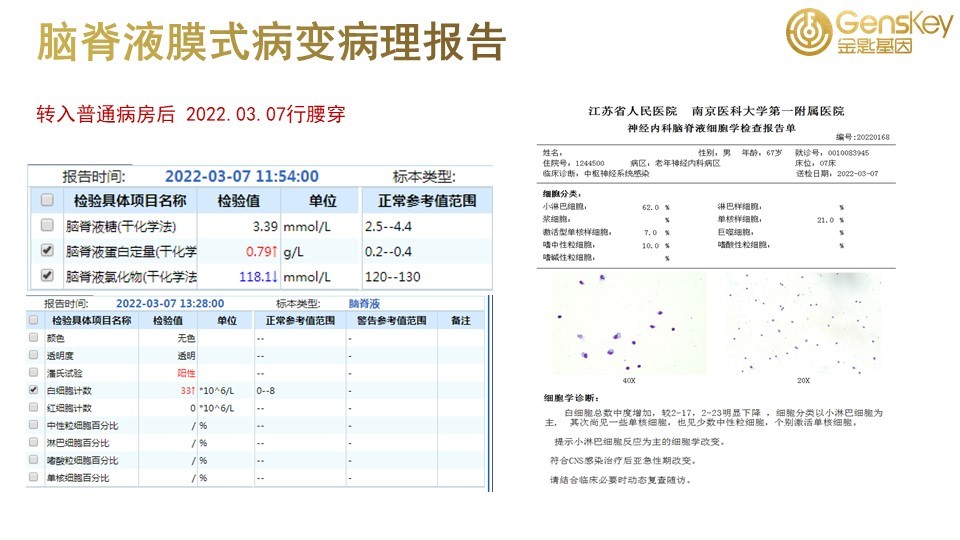The height and width of the screenshot is (540, 960).
Task: Click the red 0.79↑ protein value
Action: pos(262,252)
